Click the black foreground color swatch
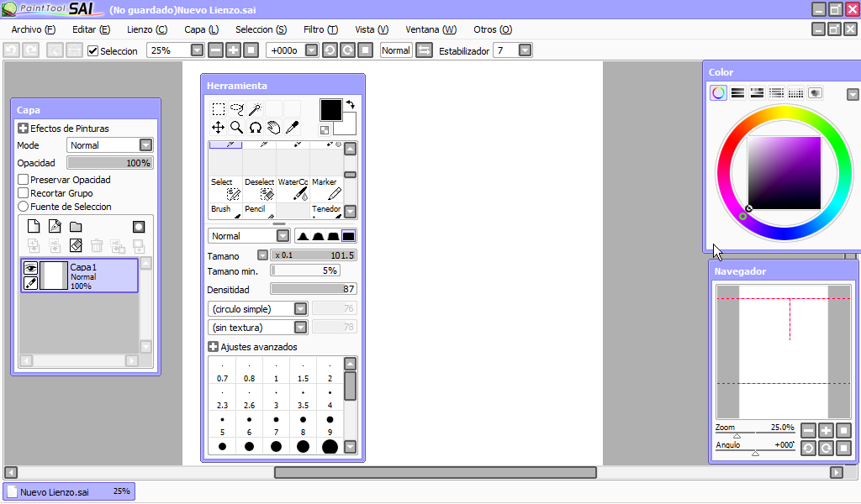 tap(331, 110)
